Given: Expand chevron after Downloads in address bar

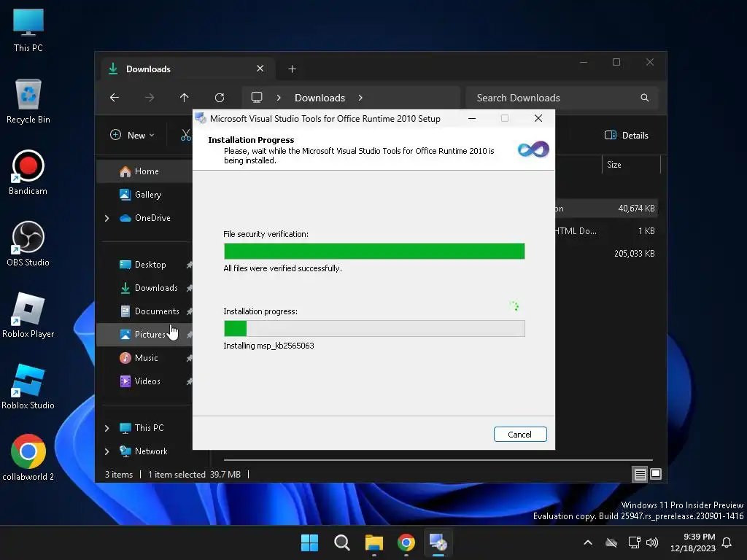Looking at the screenshot, I should click(360, 98).
